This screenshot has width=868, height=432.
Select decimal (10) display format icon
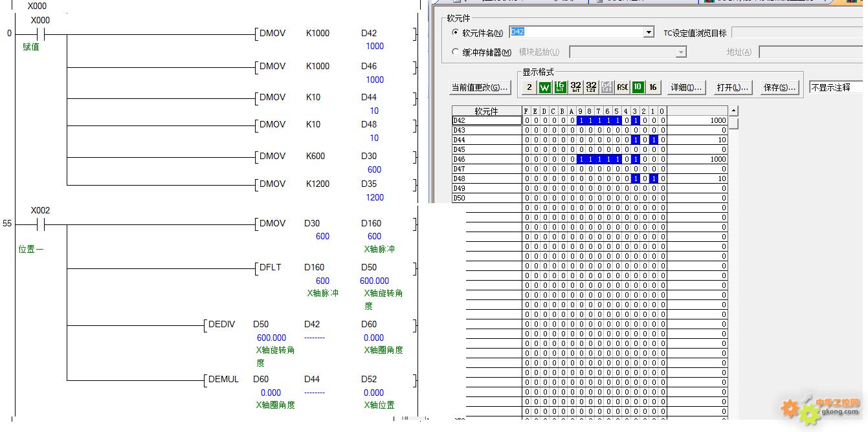point(638,87)
